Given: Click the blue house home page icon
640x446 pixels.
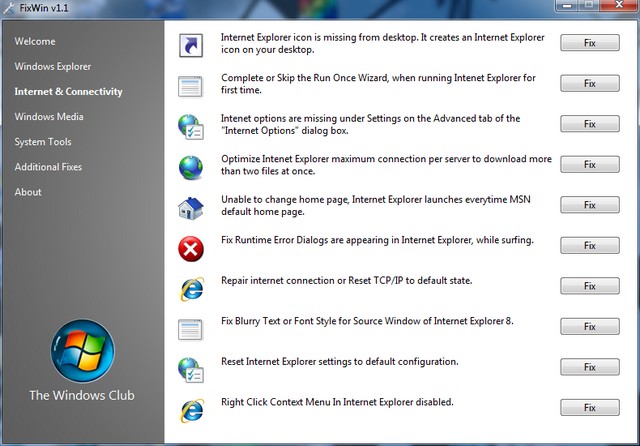Looking at the screenshot, I should [x=191, y=208].
